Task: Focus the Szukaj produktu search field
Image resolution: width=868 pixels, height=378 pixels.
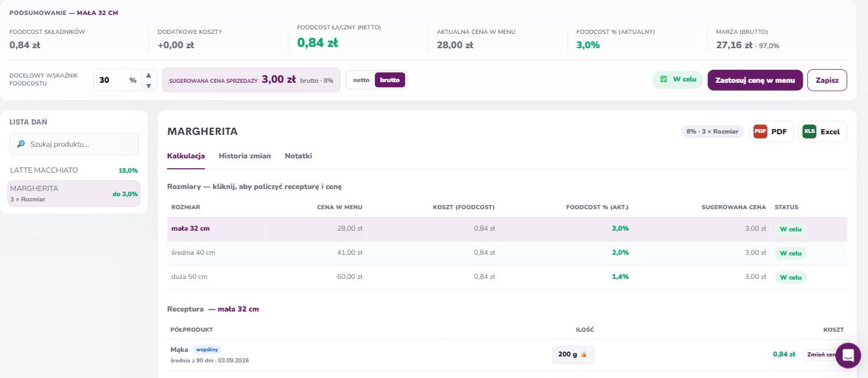Action: pos(74,144)
